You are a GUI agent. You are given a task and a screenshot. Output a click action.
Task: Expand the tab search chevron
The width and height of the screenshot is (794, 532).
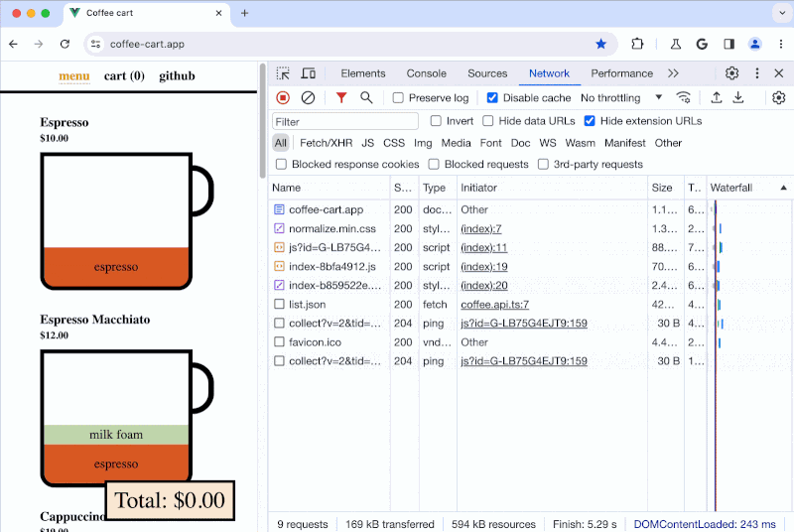click(x=781, y=13)
